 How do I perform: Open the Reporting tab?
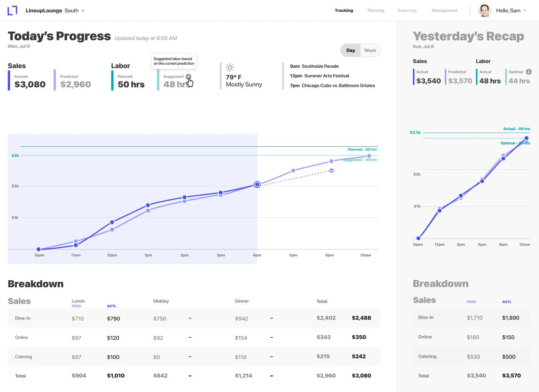[x=407, y=10]
